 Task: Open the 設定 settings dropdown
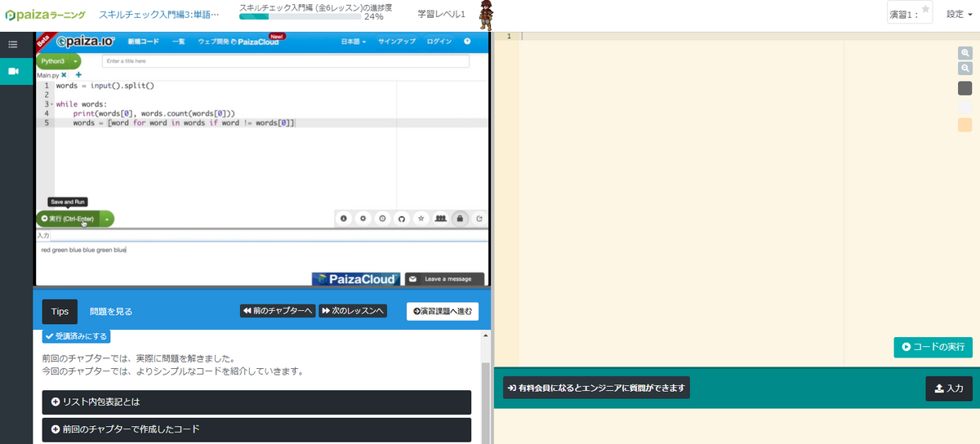959,14
